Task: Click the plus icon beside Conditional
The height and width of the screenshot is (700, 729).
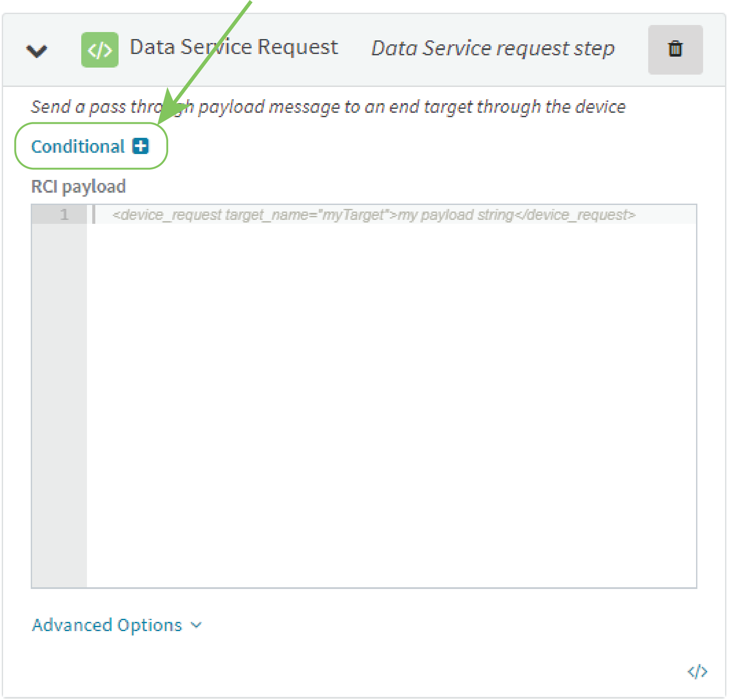Action: coord(141,146)
